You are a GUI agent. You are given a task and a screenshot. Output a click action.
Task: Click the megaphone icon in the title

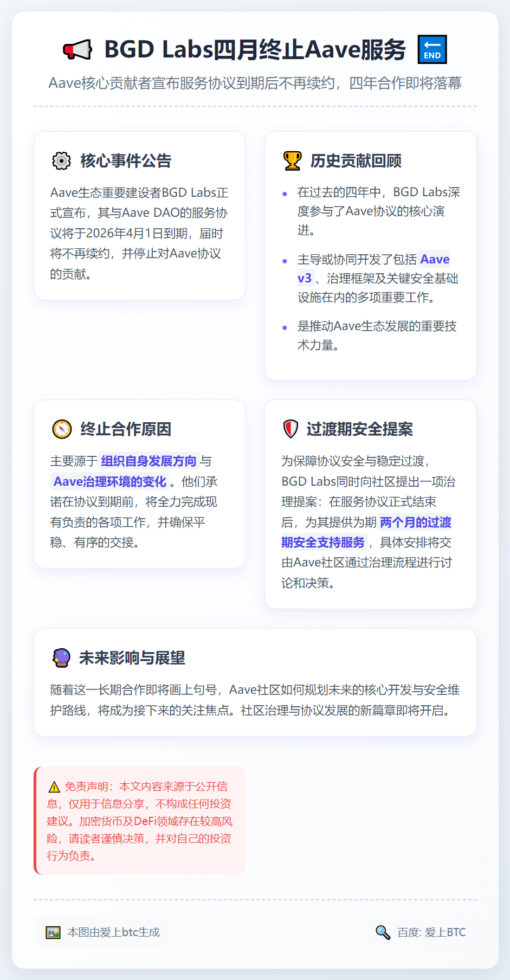pos(78,49)
